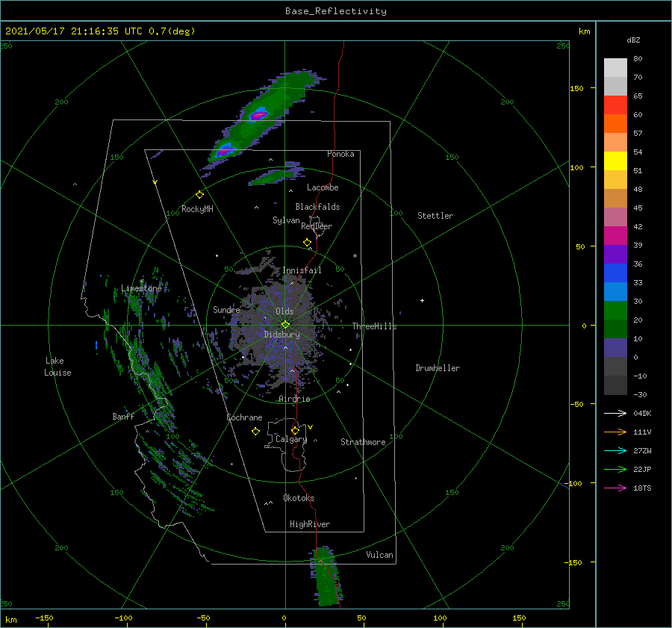Click the orange 111V arrow in legend
Image resolution: width=672 pixels, height=628 pixels.
pos(615,432)
